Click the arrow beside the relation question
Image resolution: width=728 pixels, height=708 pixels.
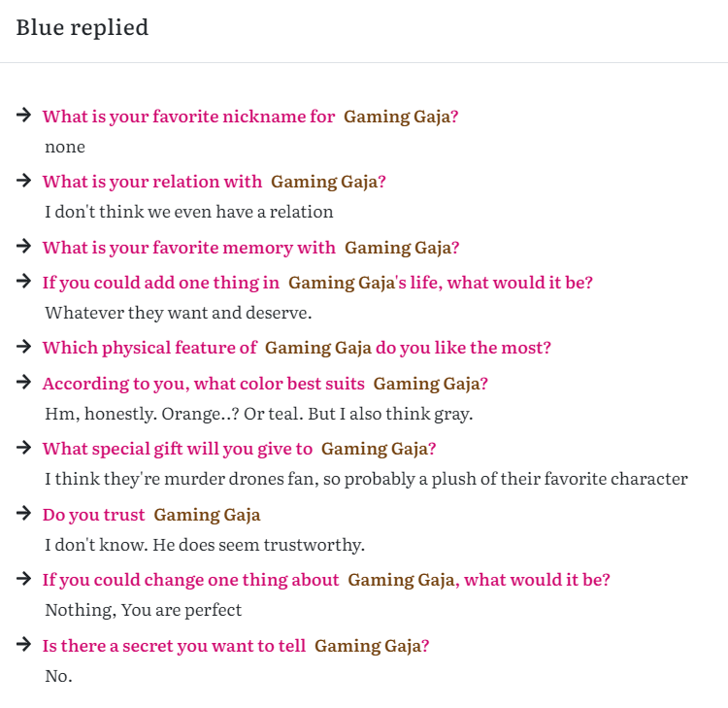[23, 181]
